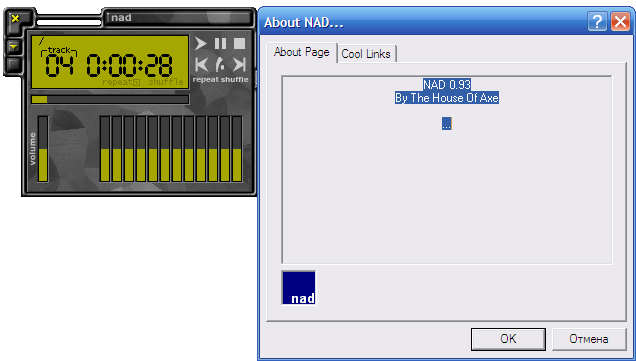636x361 pixels.
Task: Open the yellow down-arrow menu button
Action: click(14, 47)
